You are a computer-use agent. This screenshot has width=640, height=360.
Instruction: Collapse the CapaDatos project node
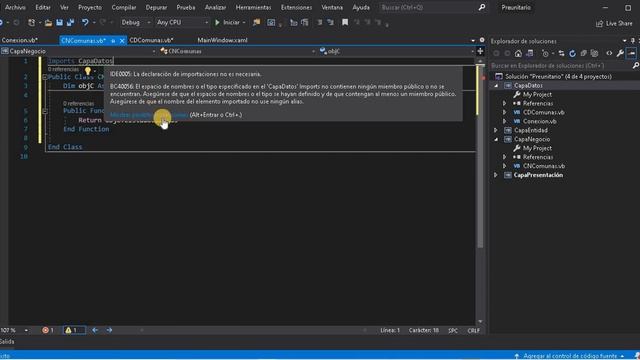496,86
